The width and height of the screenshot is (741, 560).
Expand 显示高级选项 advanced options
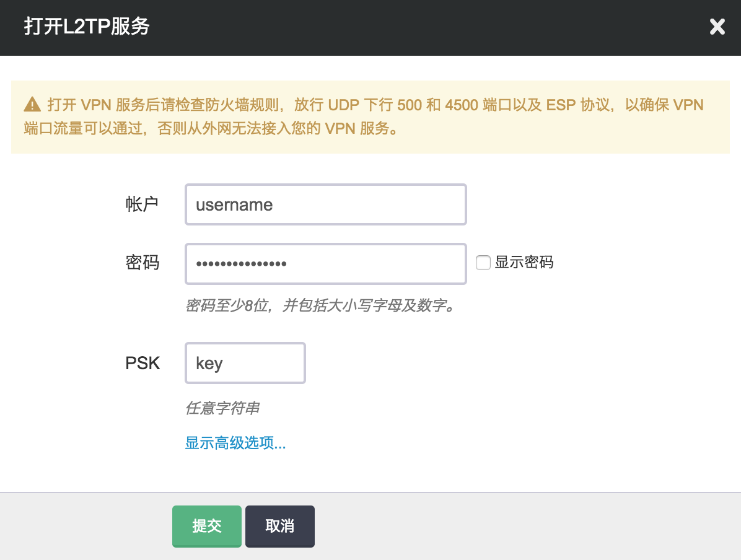[x=235, y=443]
